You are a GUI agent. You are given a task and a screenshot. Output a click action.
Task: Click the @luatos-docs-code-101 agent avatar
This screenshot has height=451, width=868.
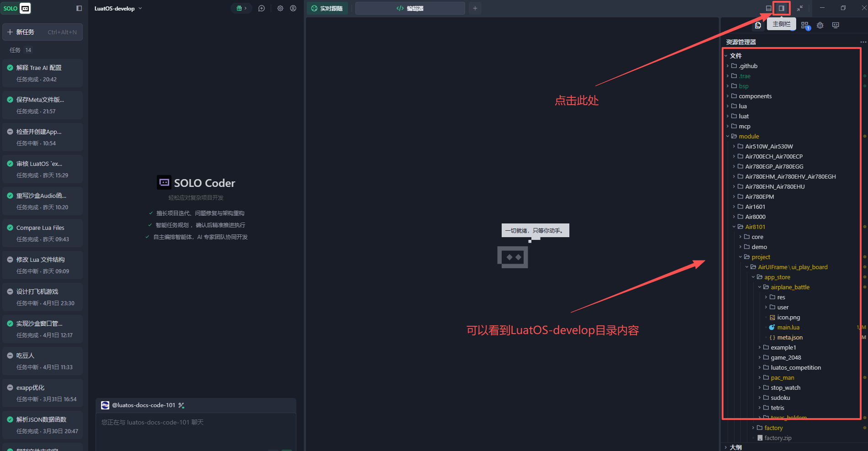105,405
